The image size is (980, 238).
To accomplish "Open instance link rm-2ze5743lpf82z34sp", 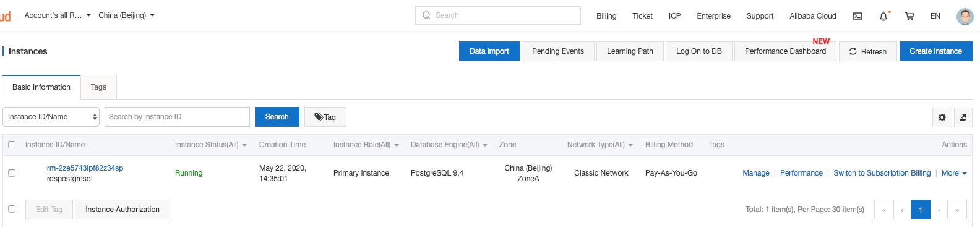I will click(85, 168).
